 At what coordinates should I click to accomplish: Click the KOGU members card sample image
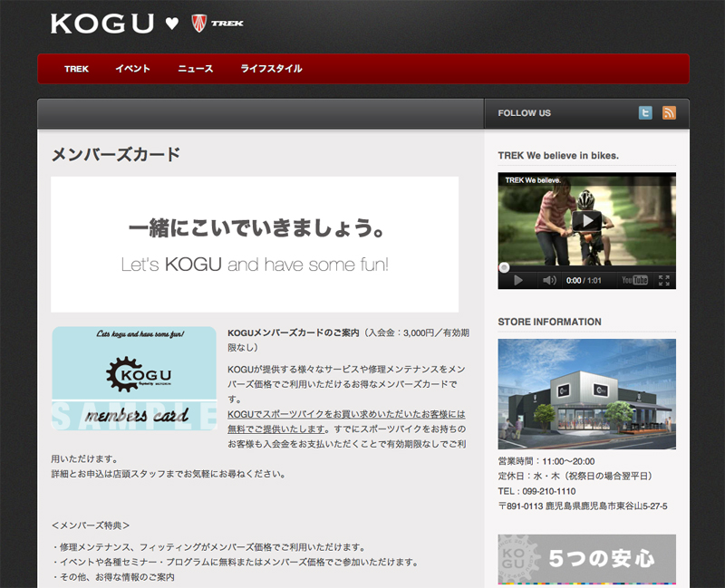click(134, 379)
